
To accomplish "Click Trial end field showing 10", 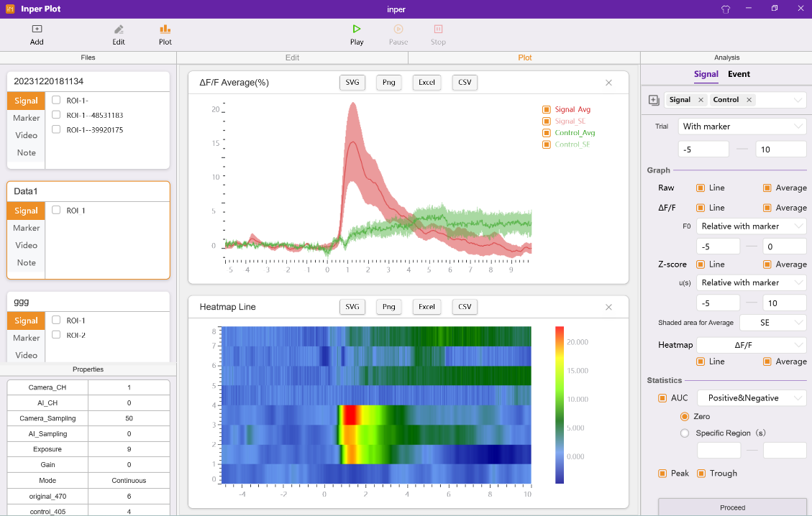I will click(x=781, y=149).
